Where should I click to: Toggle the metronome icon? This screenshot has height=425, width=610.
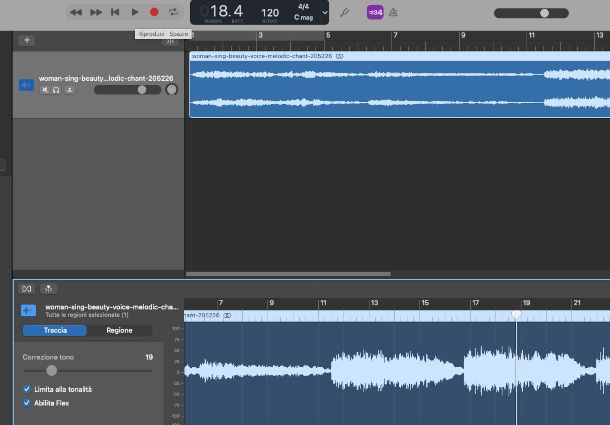(393, 13)
